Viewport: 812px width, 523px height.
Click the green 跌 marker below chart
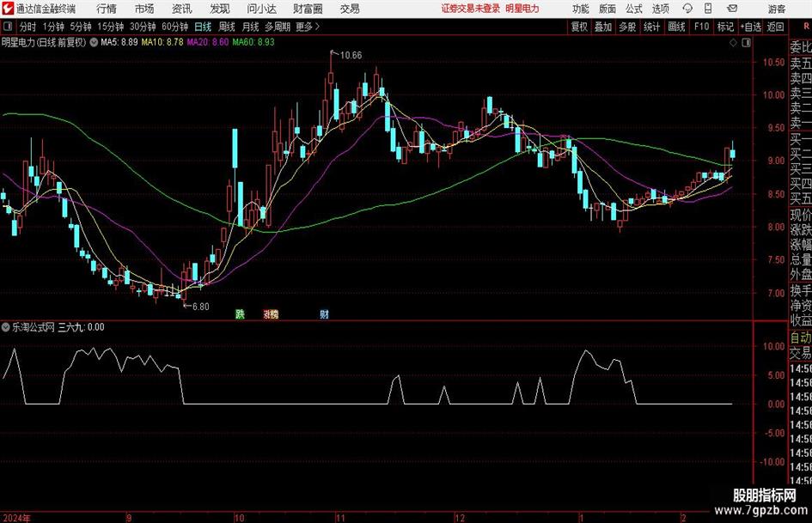(240, 313)
